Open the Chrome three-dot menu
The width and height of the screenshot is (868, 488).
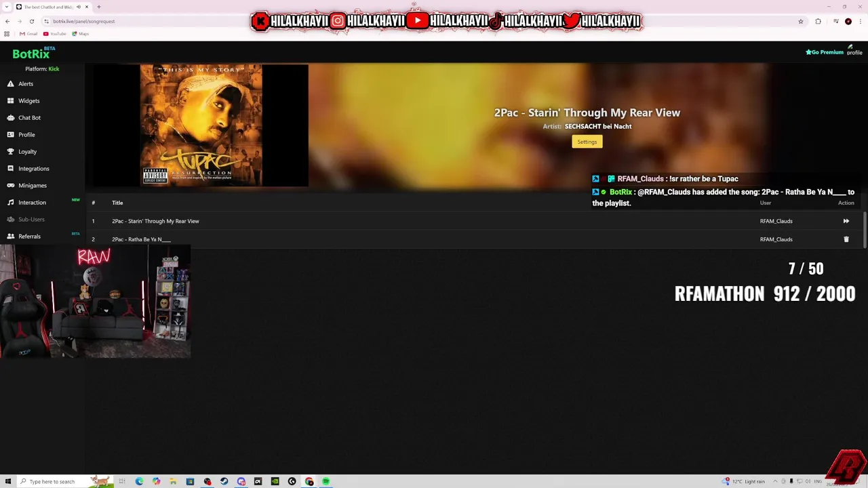[x=861, y=22]
